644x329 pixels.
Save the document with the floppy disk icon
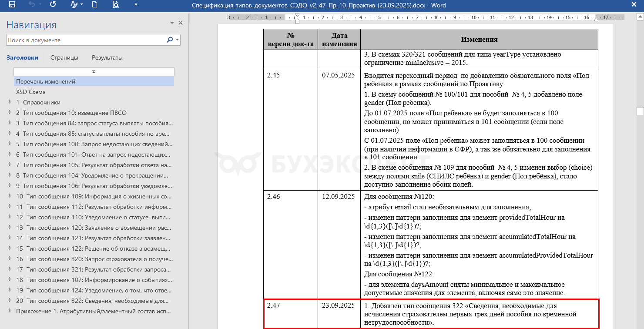(12, 5)
